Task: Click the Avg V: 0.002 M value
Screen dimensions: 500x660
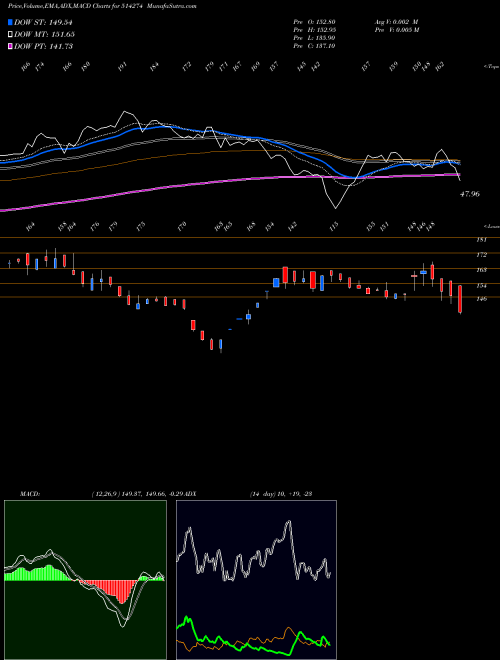Action: coord(396,22)
